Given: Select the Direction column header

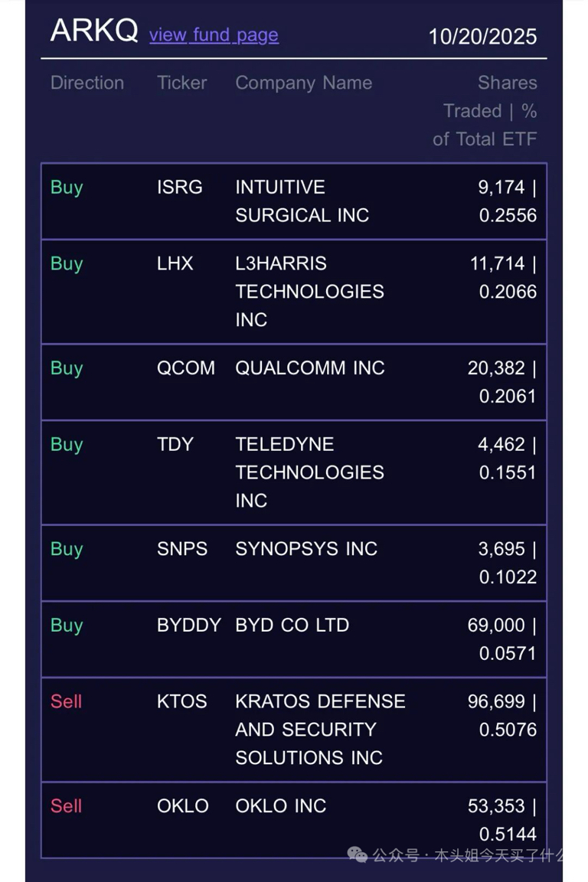Looking at the screenshot, I should point(87,83).
